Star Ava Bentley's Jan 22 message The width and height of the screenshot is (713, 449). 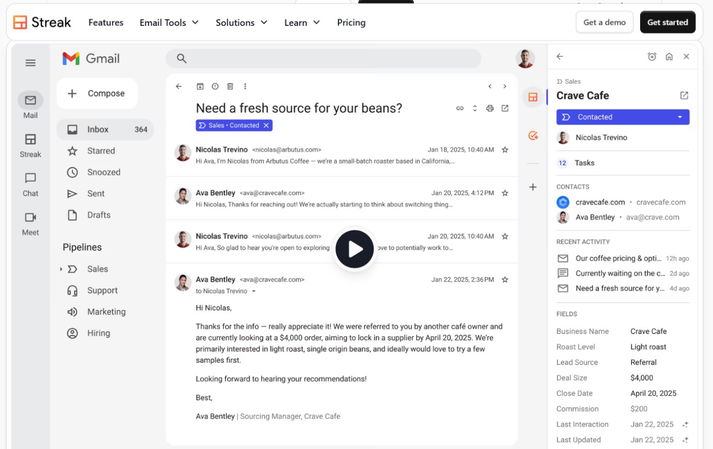505,280
